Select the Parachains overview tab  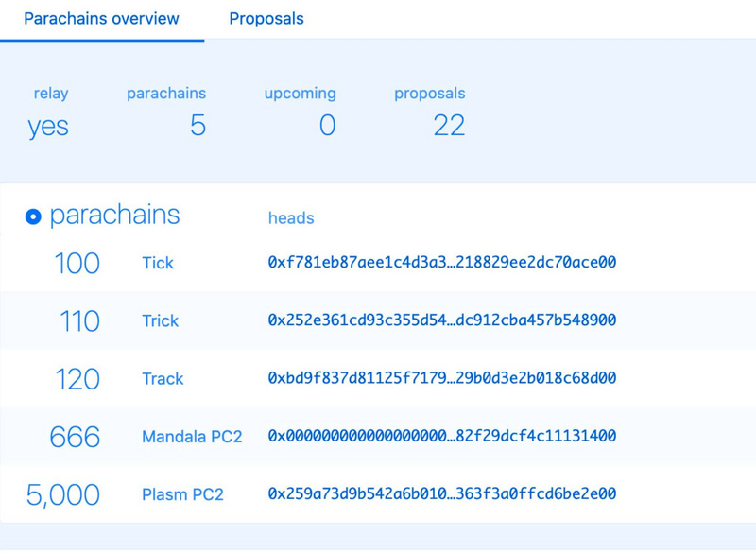(x=101, y=19)
